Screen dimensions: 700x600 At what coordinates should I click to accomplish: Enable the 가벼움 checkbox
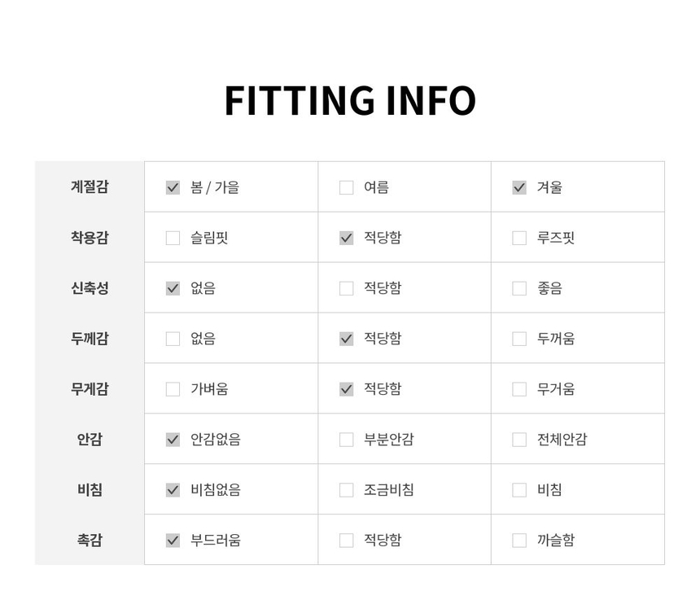click(173, 389)
